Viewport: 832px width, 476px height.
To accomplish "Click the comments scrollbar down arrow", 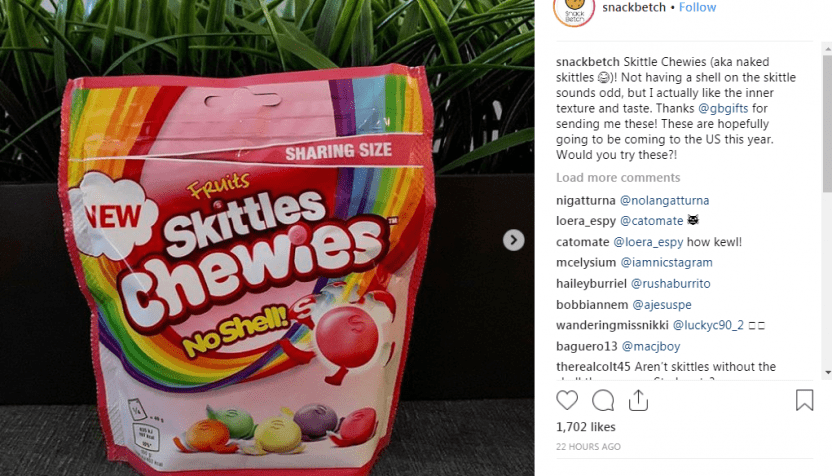I will pyautogui.click(x=827, y=373).
